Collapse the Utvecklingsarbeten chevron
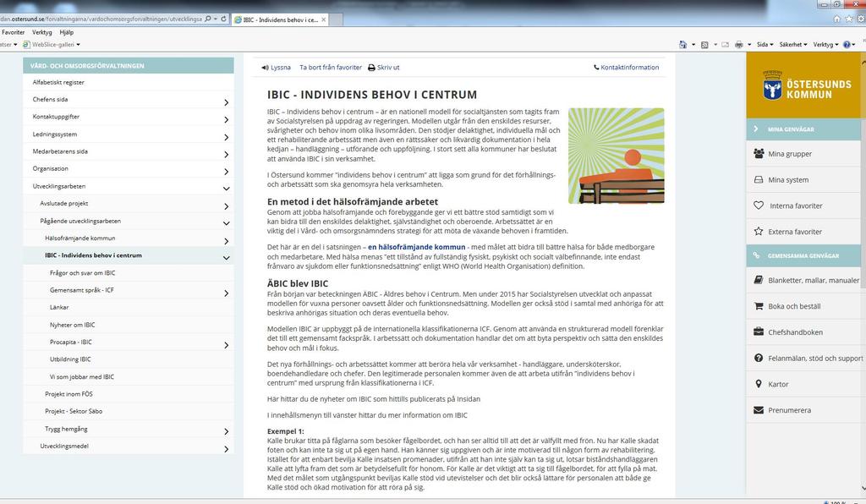Image resolution: width=866 pixels, height=504 pixels. point(227,189)
